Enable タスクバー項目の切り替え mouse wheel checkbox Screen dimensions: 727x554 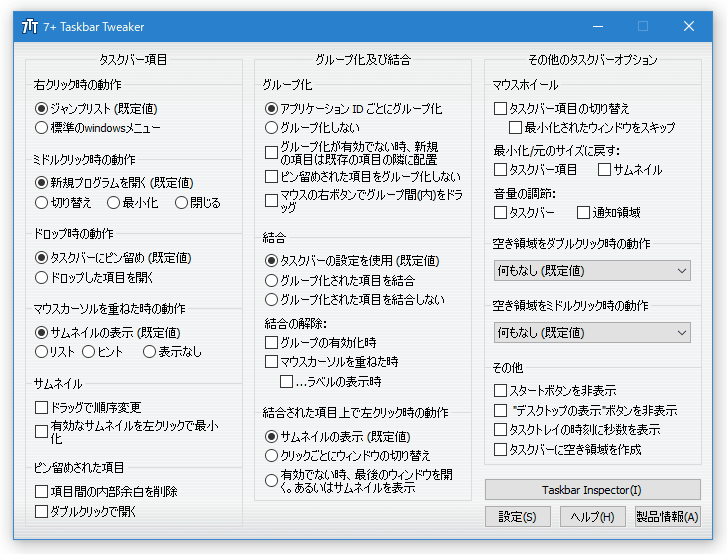[x=500, y=109]
